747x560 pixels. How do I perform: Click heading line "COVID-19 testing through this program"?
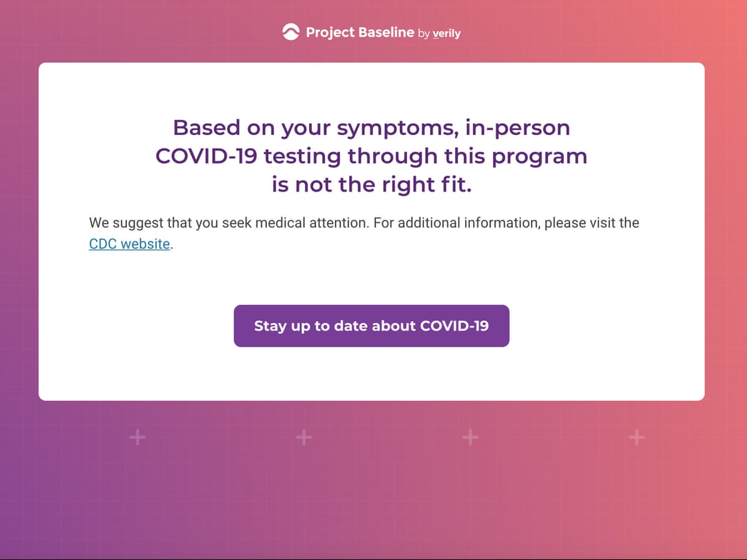pos(371,156)
